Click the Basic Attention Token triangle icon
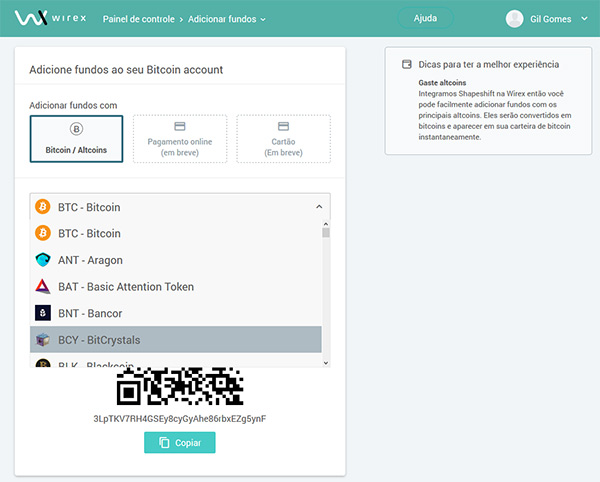 [x=43, y=286]
